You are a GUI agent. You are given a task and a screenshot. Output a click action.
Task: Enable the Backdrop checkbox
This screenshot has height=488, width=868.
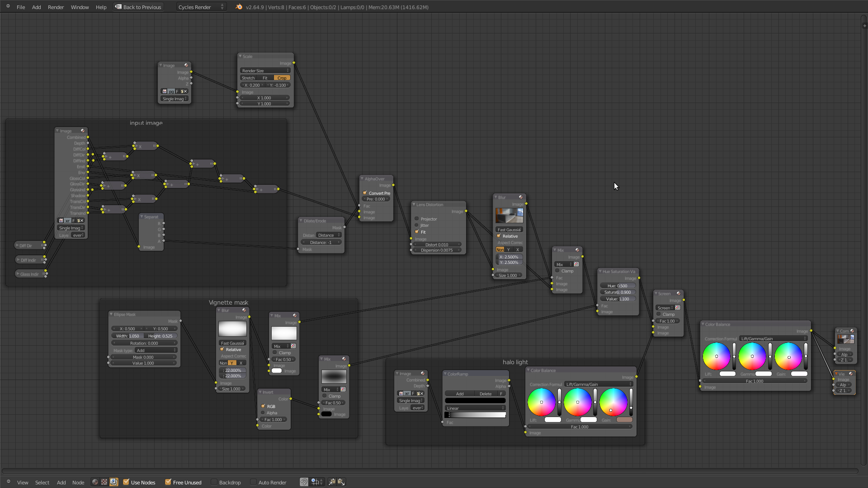[x=215, y=482]
